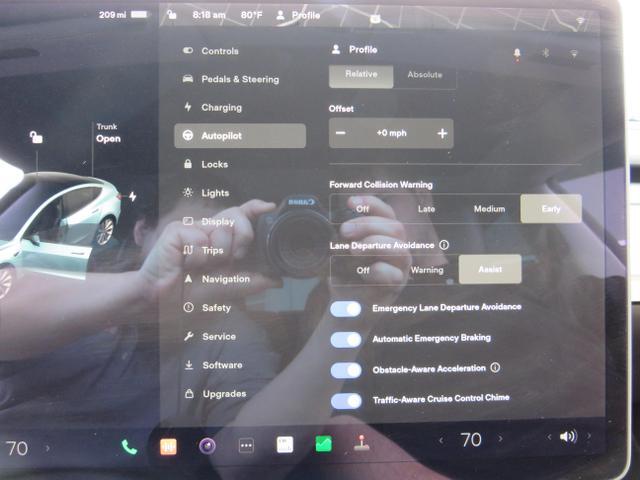This screenshot has height=480, width=640.
Task: Open the Upgrades menu
Action: tap(216, 394)
